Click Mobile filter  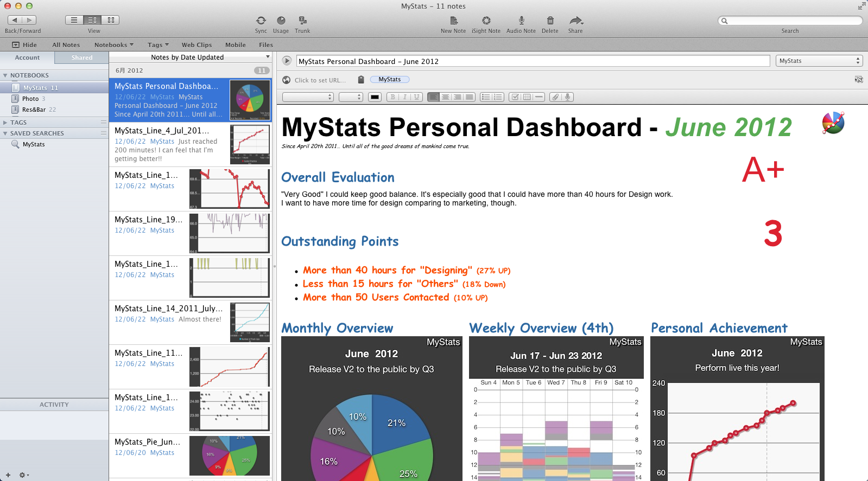(236, 45)
